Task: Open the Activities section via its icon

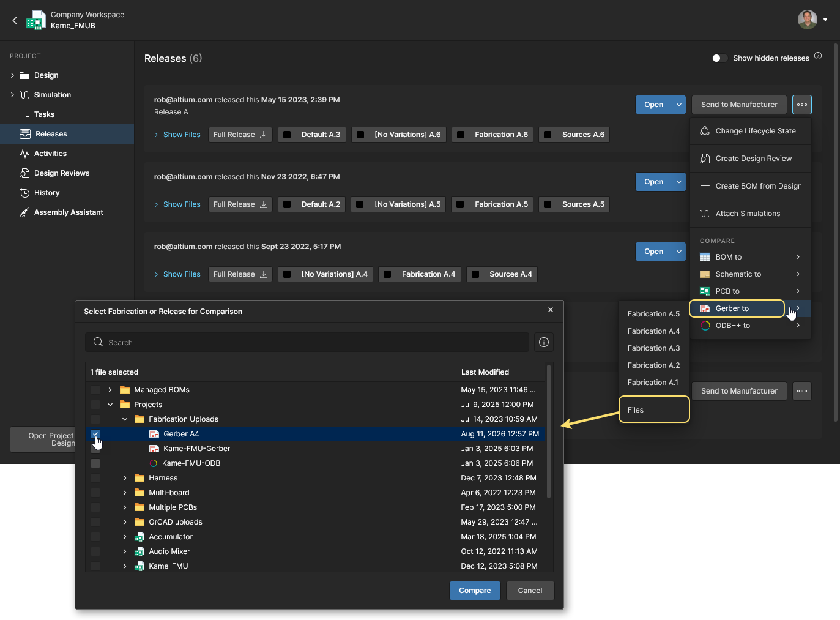Action: pos(24,154)
